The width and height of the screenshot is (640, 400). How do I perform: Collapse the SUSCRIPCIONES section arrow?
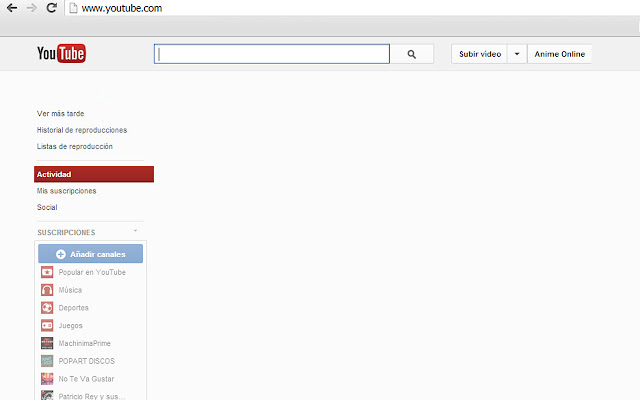pos(136,231)
